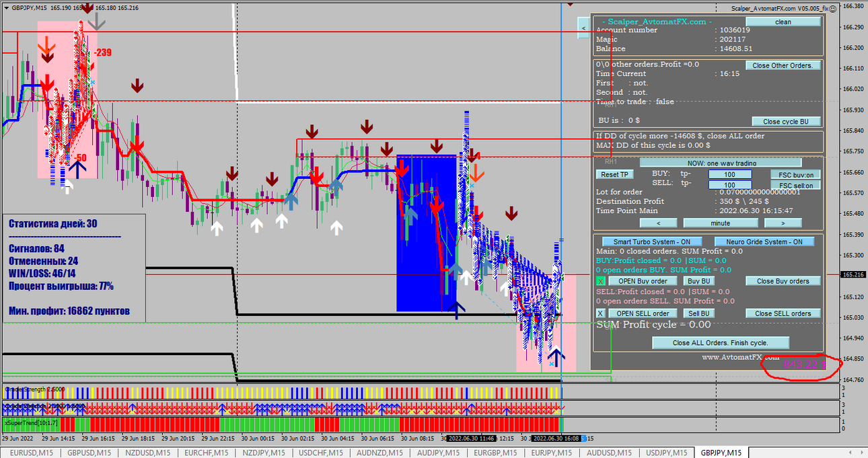Switch to AUDNZD,M15 chart tab
The image size is (868, 458).
pyautogui.click(x=382, y=453)
